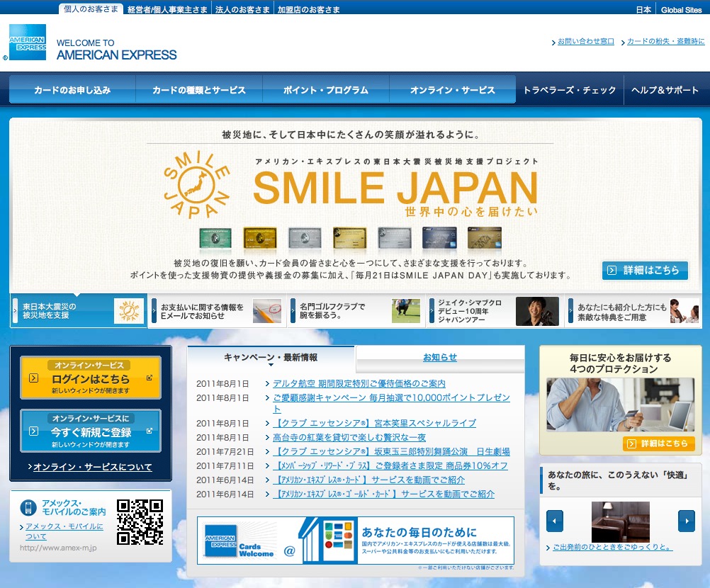Screen dimensions: 710x588
Task: Select 名門ゴルフクラブで腕を振るう carousel item
Action: (356, 311)
